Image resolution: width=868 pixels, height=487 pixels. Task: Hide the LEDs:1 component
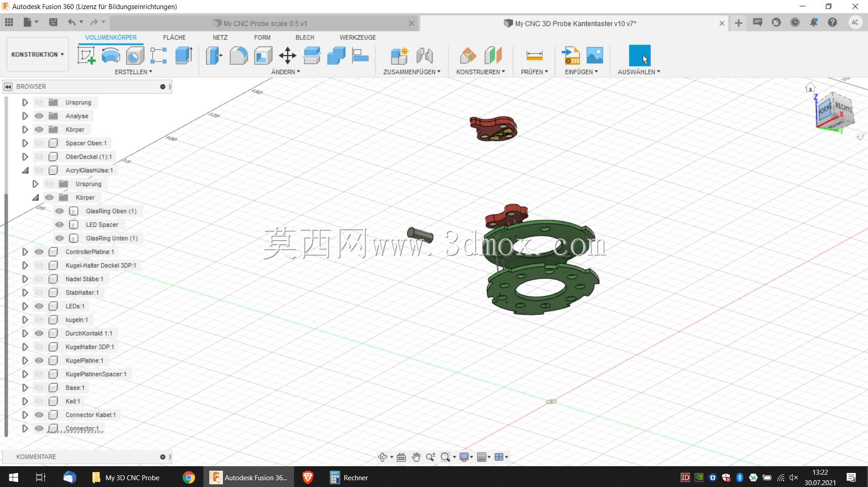tap(39, 306)
